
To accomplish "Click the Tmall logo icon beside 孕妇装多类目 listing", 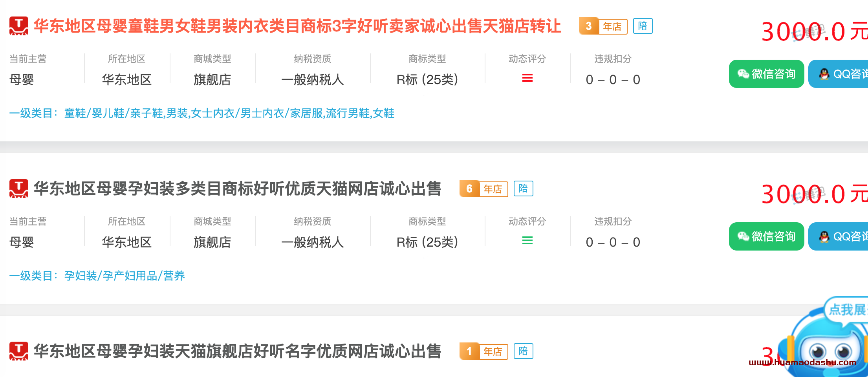I will coord(19,188).
